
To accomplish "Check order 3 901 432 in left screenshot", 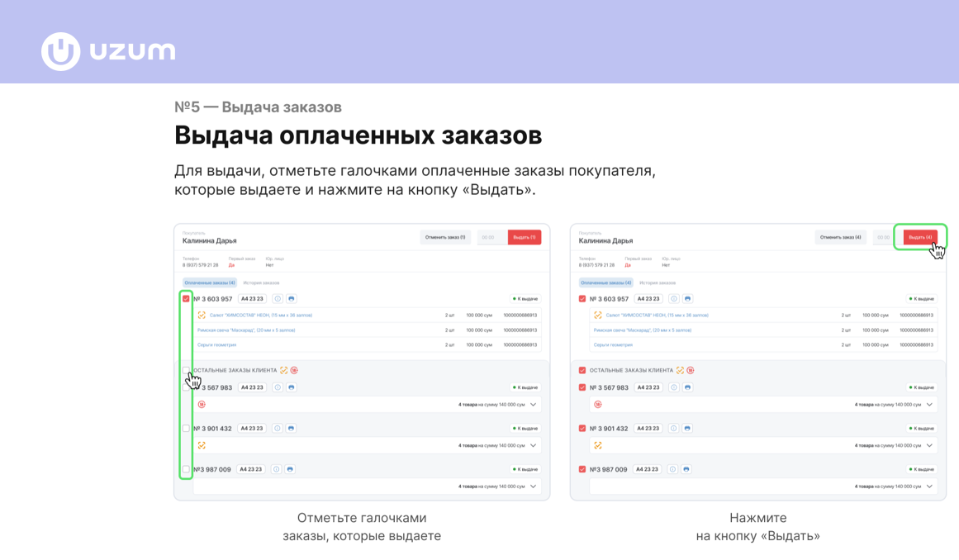I will click(186, 429).
